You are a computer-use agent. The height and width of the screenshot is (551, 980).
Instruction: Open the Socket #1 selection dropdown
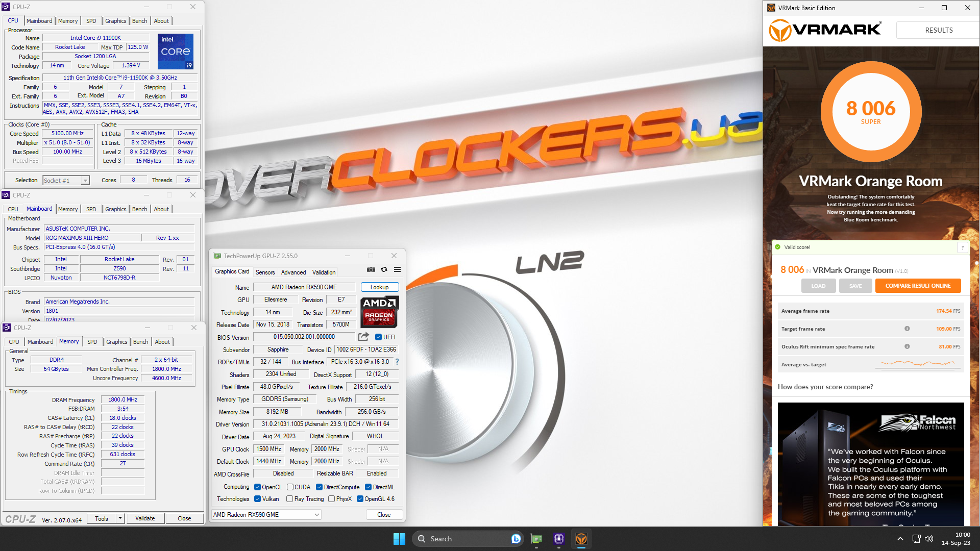coord(66,180)
